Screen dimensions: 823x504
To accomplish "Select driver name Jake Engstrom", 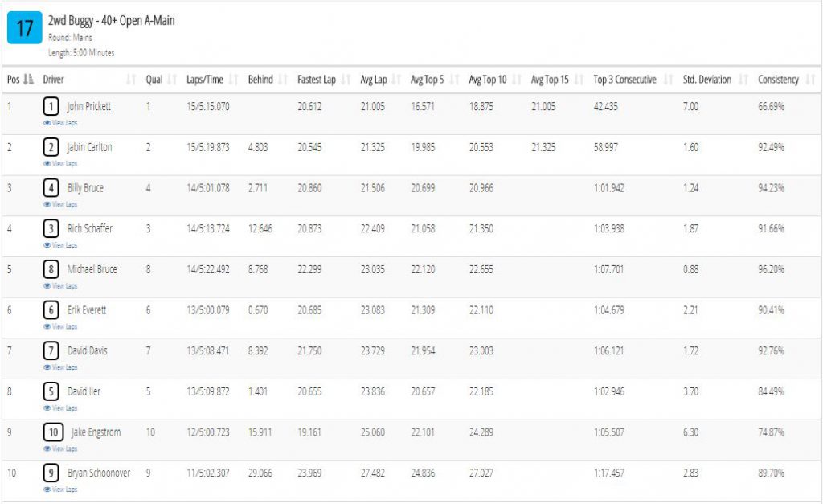I will (x=96, y=432).
